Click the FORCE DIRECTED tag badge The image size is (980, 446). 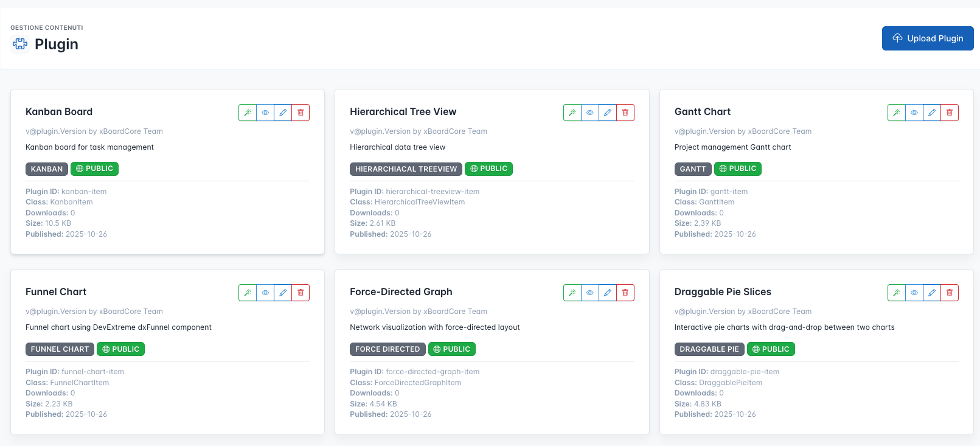click(x=387, y=349)
